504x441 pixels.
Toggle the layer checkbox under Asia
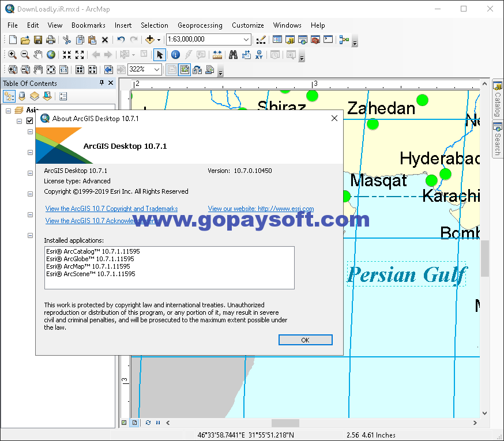29,121
